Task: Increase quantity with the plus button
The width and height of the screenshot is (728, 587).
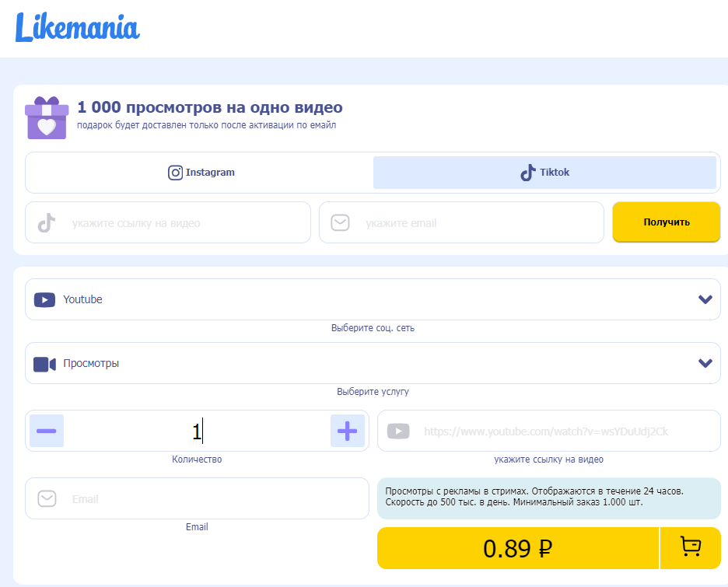Action: (x=348, y=431)
